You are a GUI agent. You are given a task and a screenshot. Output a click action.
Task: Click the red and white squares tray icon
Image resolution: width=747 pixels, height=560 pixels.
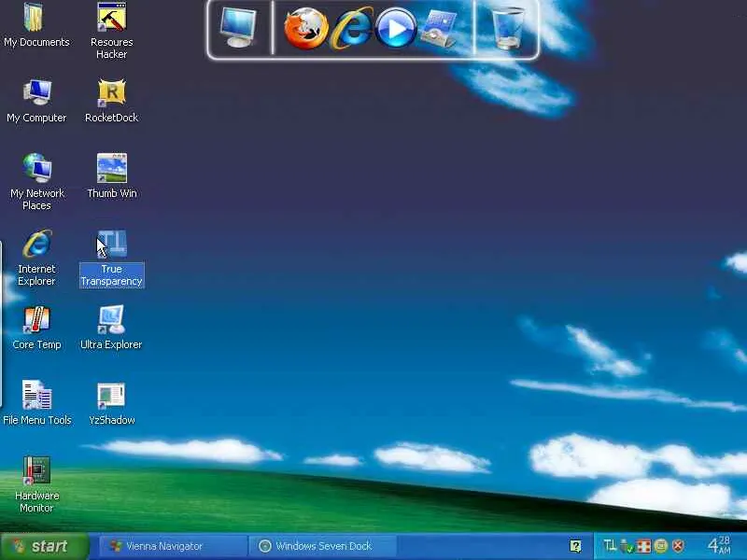click(x=643, y=546)
